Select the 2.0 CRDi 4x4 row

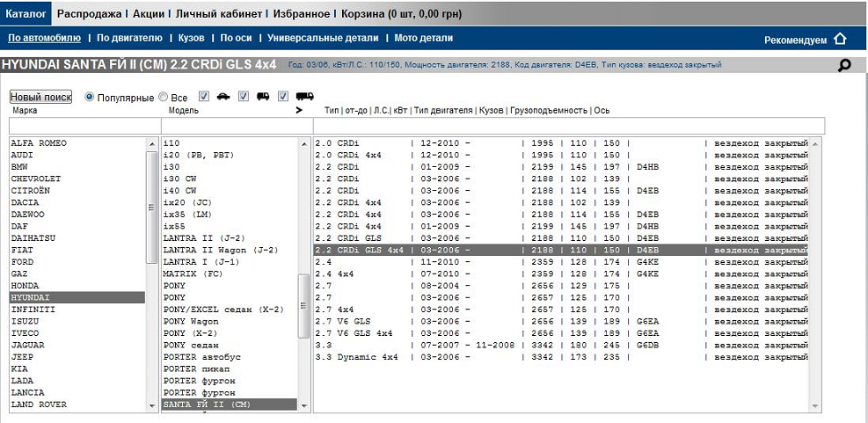click(561, 155)
